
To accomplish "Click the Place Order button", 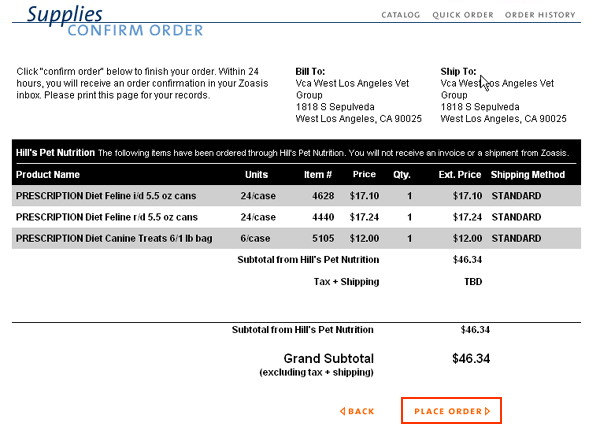I will [x=452, y=411].
